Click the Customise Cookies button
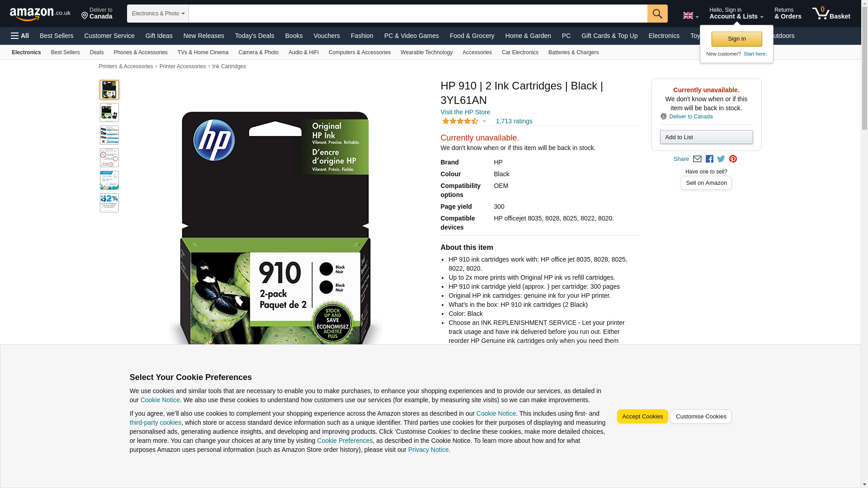The width and height of the screenshot is (868, 488). 701,417
